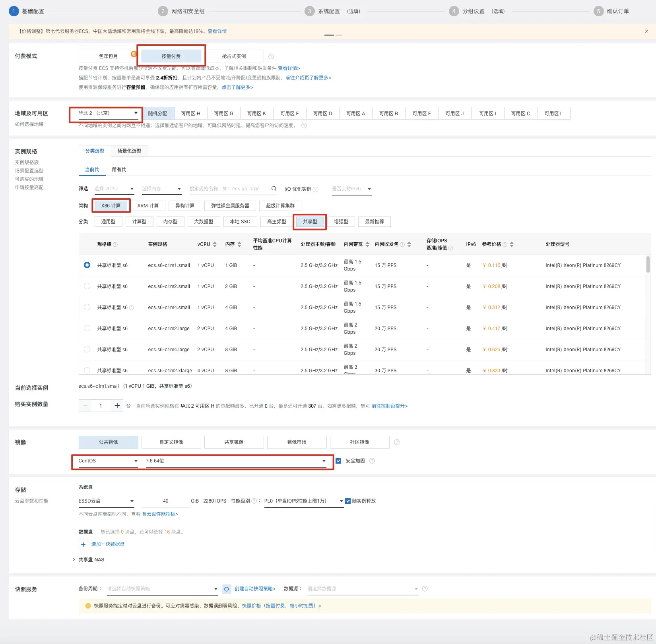Viewport: 656px width, 644px height.
Task: Open 前往介绍页了解更多 link
Action: (308, 78)
